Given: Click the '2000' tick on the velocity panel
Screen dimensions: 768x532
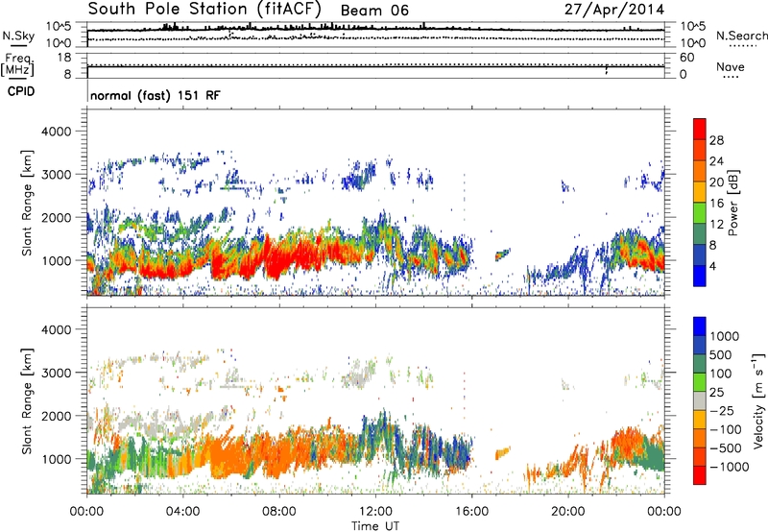Looking at the screenshot, I should point(56,416).
